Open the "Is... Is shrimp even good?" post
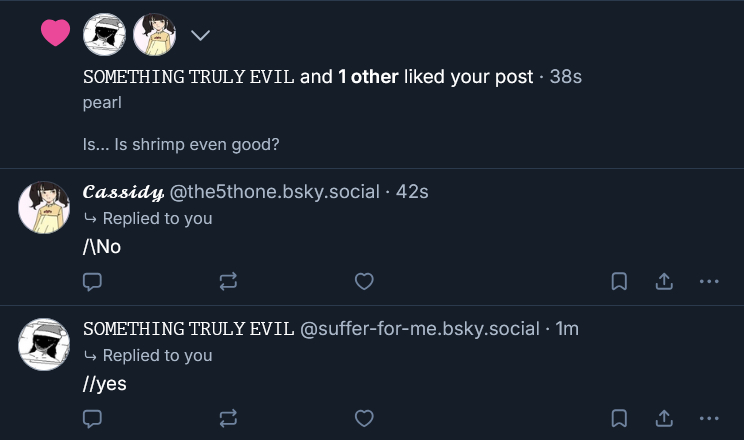Image resolution: width=744 pixels, height=440 pixels. 180,144
